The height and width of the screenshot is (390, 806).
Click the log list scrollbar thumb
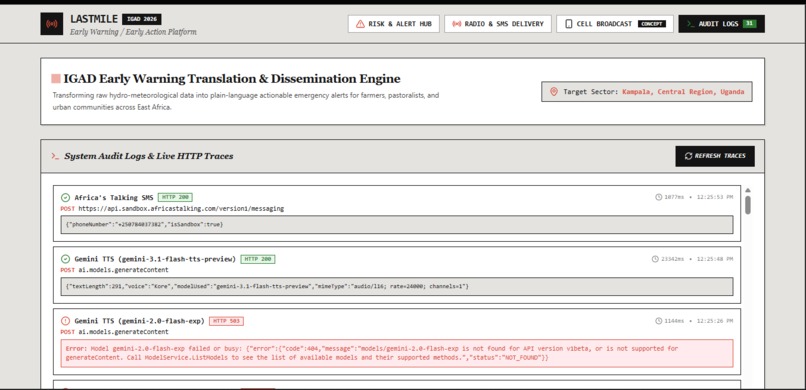pos(748,205)
